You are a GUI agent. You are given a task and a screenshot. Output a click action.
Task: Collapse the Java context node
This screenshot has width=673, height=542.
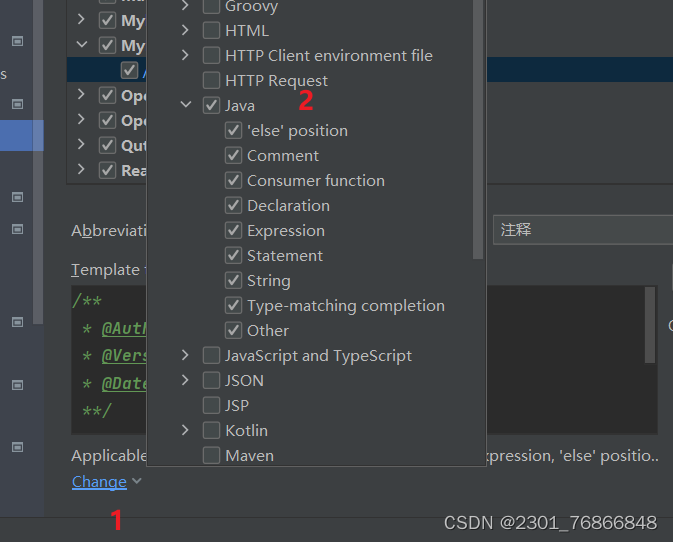click(185, 104)
